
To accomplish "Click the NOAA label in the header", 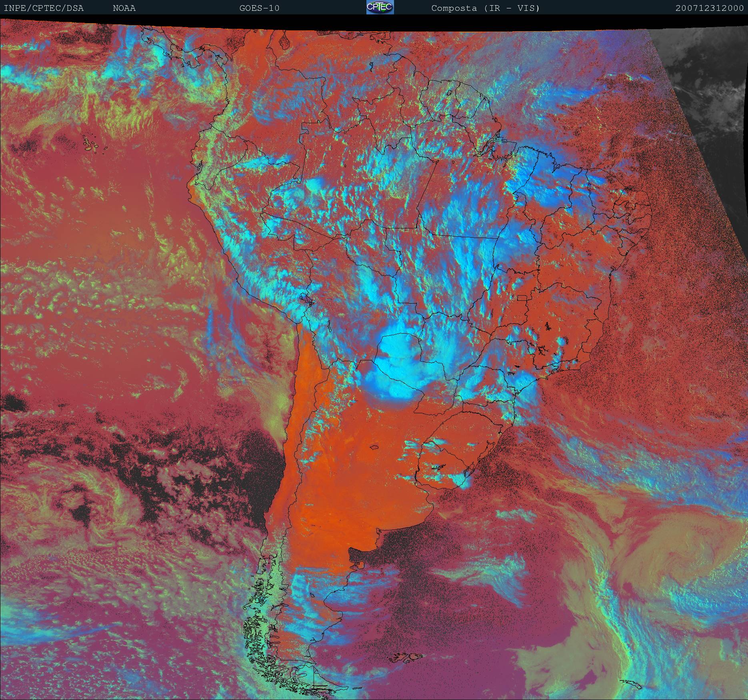I will 124,8.
